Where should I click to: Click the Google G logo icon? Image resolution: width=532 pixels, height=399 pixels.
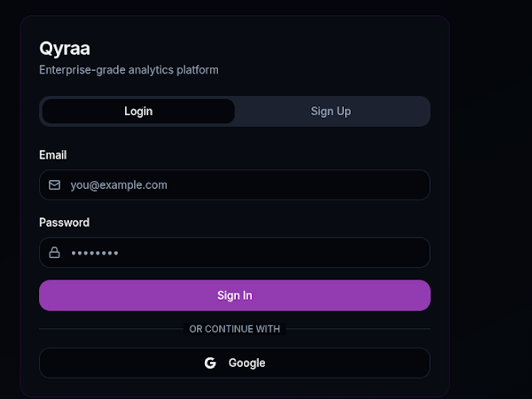click(210, 363)
